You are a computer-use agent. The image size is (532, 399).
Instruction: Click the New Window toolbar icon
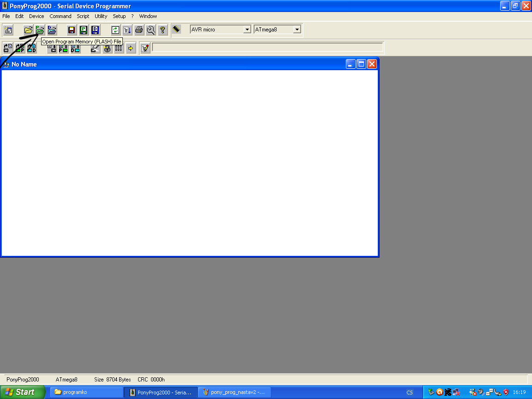pos(8,30)
